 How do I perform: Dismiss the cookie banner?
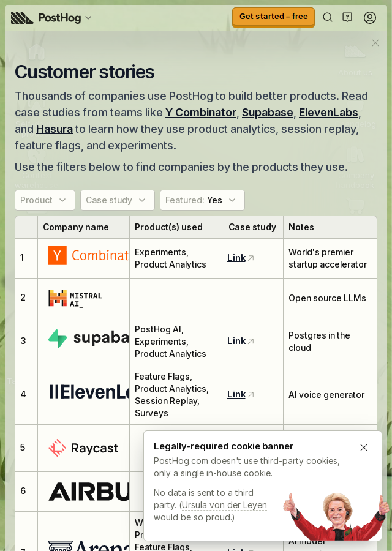[x=364, y=448]
